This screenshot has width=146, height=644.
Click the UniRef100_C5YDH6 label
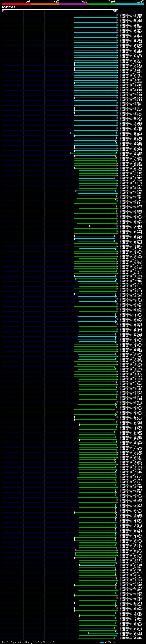click(131, 143)
